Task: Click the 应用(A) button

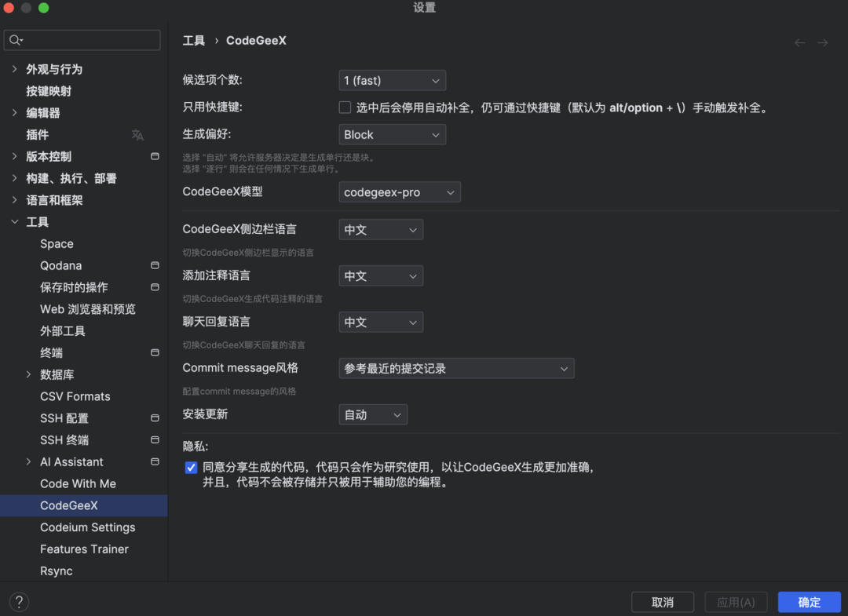Action: click(x=736, y=602)
